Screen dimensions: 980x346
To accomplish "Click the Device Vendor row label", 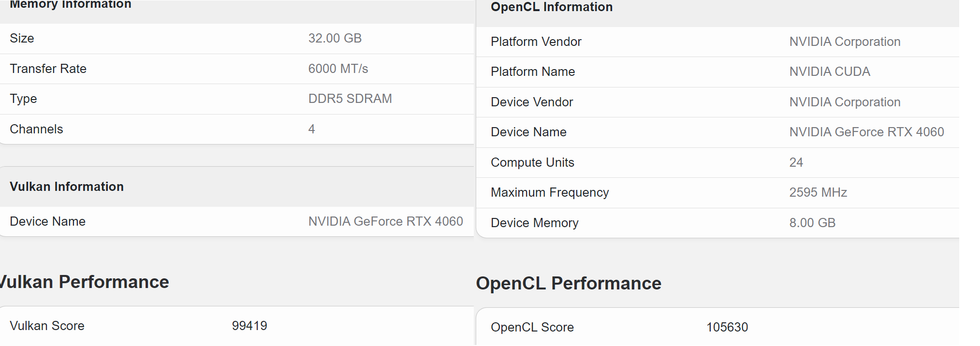I will (531, 102).
